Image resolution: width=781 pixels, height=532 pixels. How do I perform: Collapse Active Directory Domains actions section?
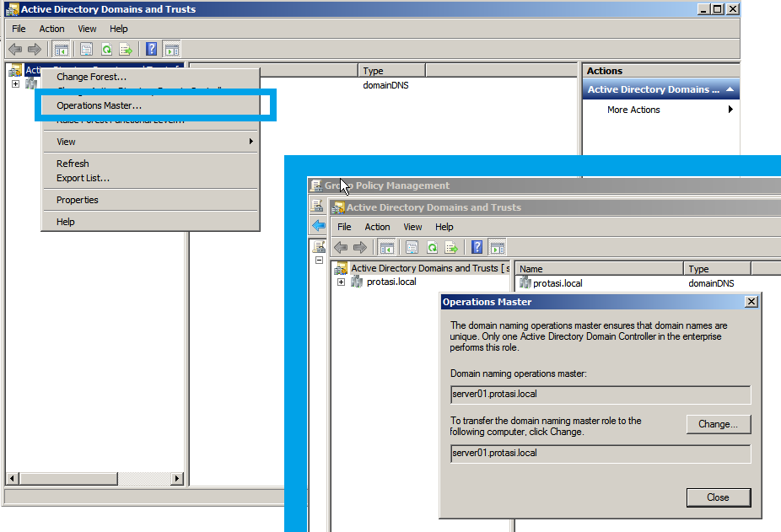click(730, 89)
